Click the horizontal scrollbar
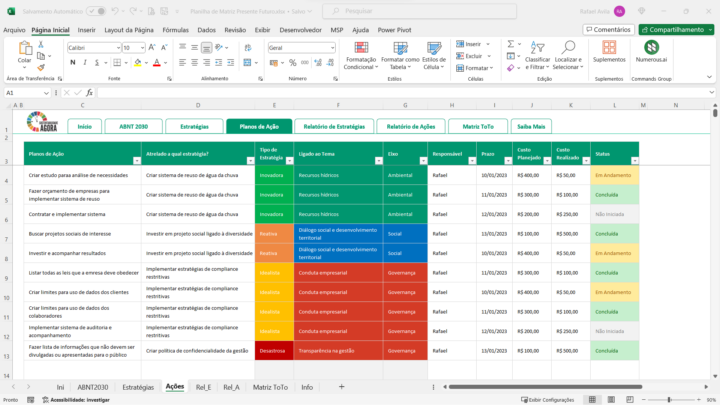This screenshot has height=405, width=720. (x=545, y=387)
